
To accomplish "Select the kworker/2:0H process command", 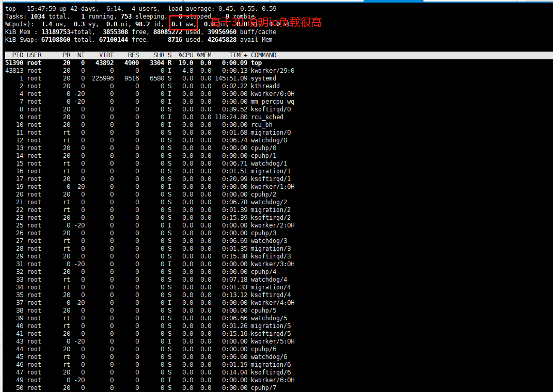I will (273, 226).
